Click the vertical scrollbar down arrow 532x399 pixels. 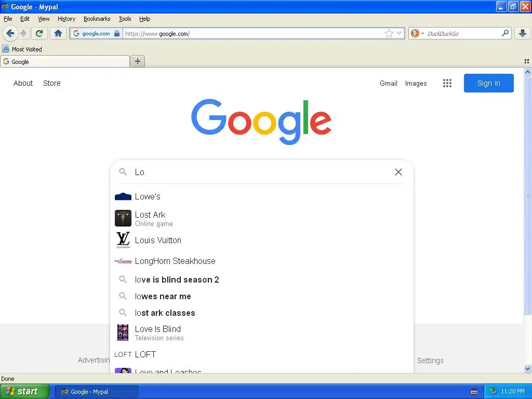point(527,368)
